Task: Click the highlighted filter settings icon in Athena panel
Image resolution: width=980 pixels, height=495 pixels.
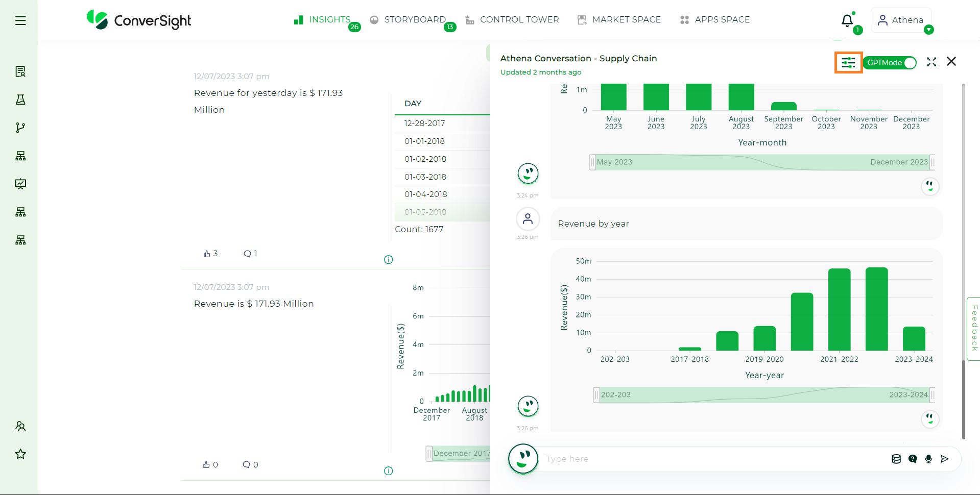Action: 848,62
